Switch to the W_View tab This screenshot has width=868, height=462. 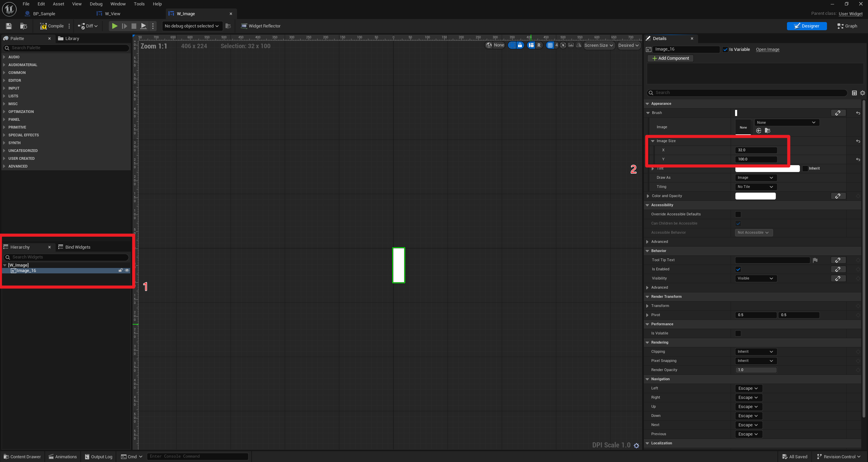click(112, 14)
